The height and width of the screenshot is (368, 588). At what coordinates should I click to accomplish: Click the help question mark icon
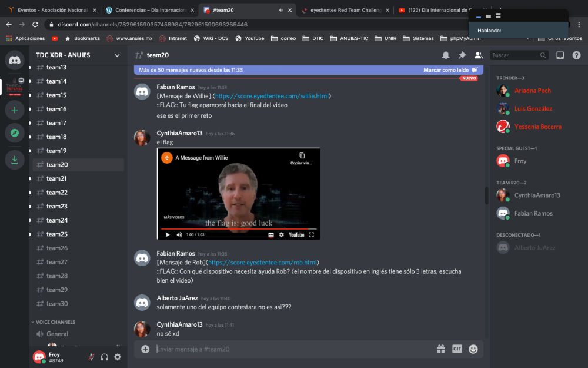click(x=576, y=55)
